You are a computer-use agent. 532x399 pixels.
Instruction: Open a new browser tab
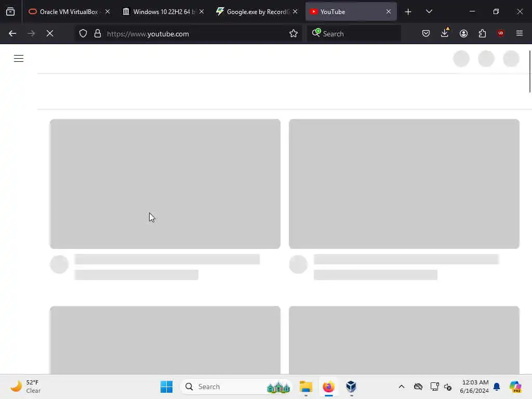point(408,12)
